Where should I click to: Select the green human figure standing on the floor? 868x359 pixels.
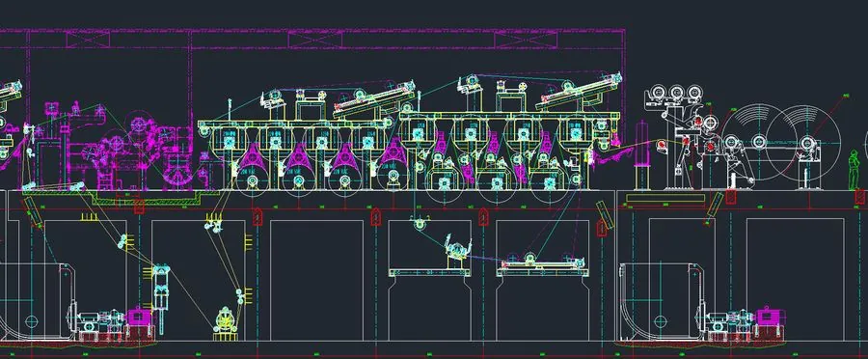pyautogui.click(x=854, y=170)
